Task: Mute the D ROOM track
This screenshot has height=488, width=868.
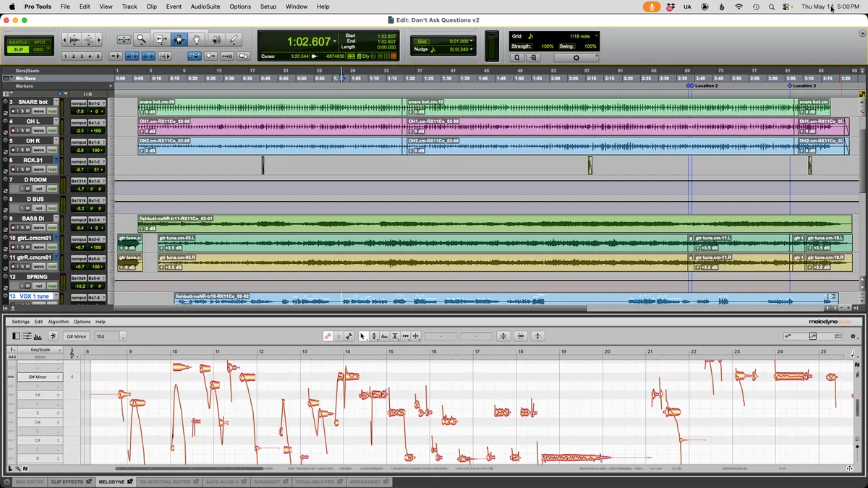Action: pos(27,189)
